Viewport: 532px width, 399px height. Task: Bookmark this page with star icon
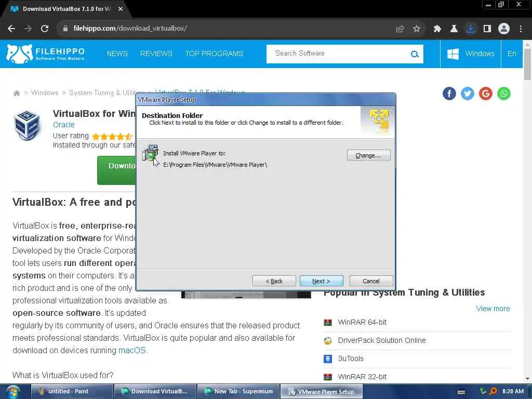[417, 29]
